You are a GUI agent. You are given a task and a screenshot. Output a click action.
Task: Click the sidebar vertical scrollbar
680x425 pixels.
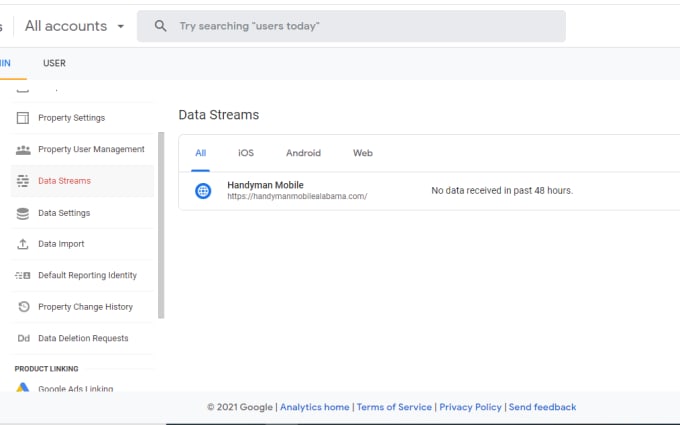coord(161,226)
